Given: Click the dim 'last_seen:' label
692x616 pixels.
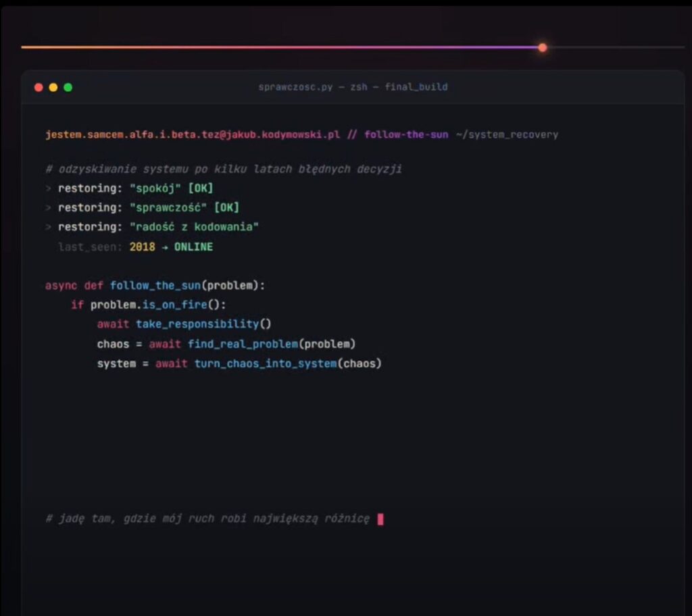Looking at the screenshot, I should click(90, 247).
